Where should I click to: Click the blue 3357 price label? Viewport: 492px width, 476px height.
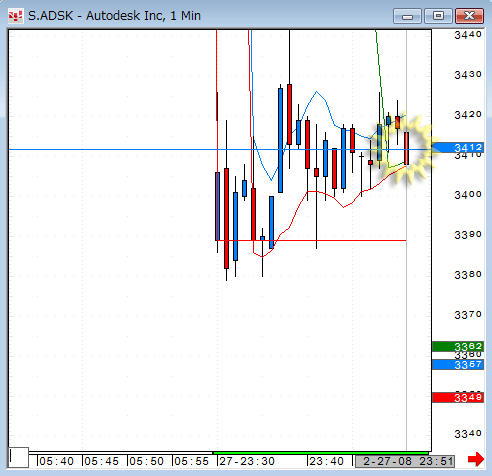458,364
